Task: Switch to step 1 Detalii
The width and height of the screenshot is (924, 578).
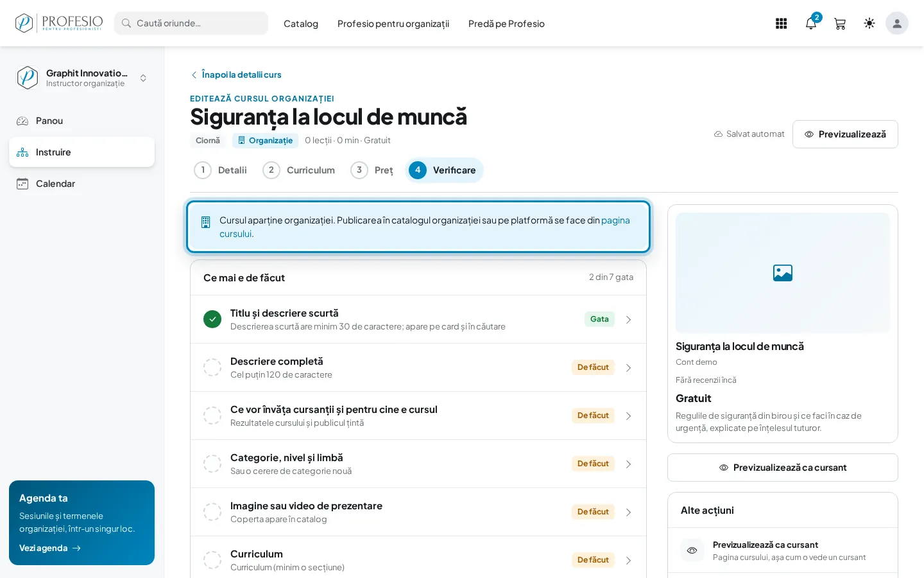Action: pyautogui.click(x=221, y=170)
